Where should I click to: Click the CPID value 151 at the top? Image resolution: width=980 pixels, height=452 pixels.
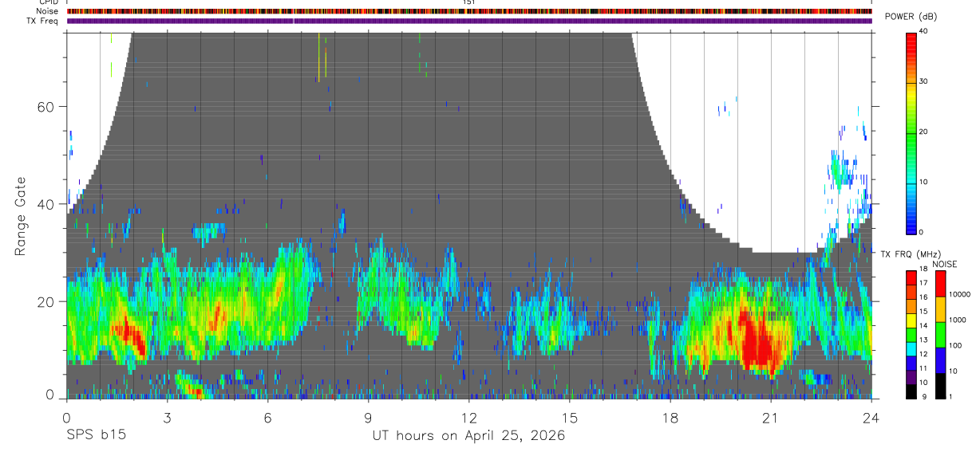tap(469, 3)
